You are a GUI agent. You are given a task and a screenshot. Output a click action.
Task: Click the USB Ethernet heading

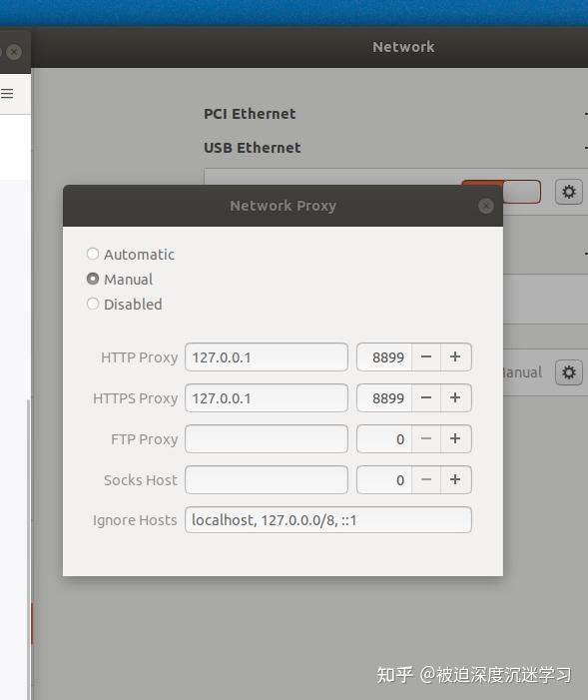click(253, 148)
